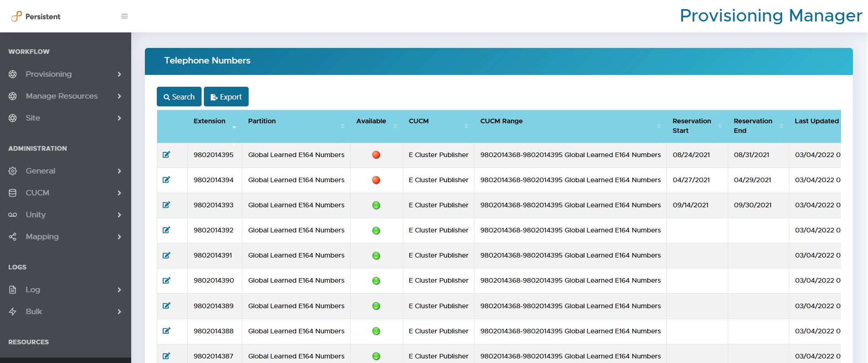Click the Export button

tap(226, 97)
